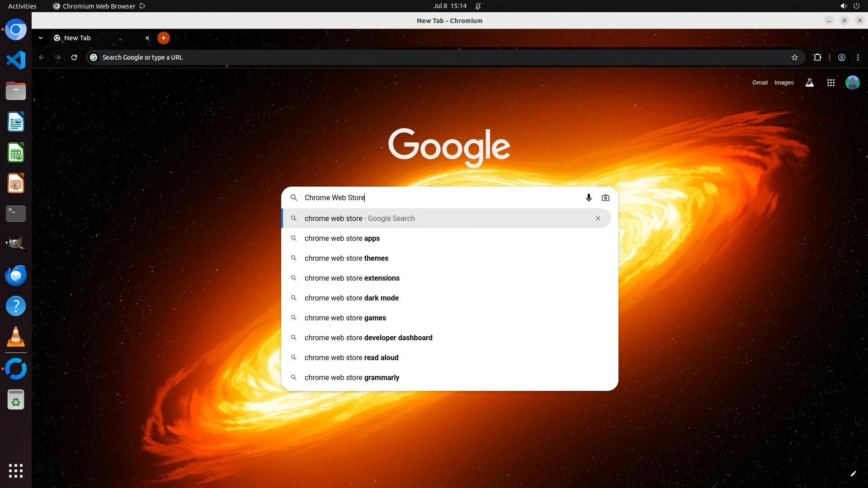Viewport: 868px width, 488px height.
Task: Open a new tab with plus button
Action: coord(164,38)
